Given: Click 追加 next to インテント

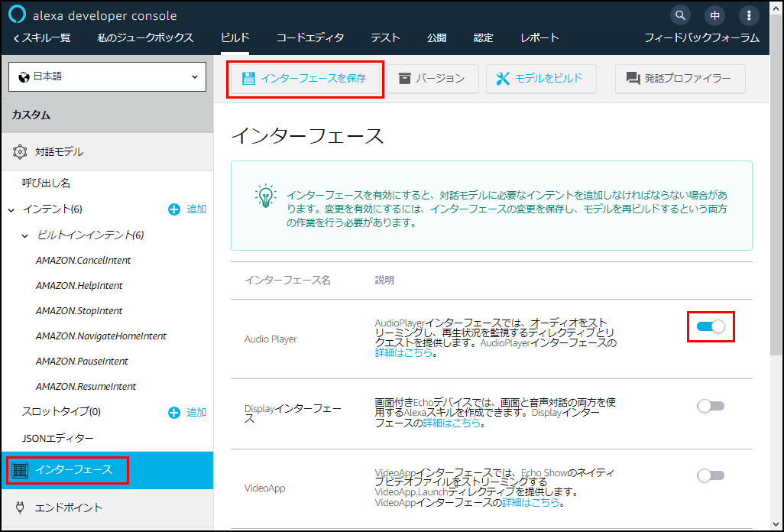Looking at the screenshot, I should (x=196, y=209).
